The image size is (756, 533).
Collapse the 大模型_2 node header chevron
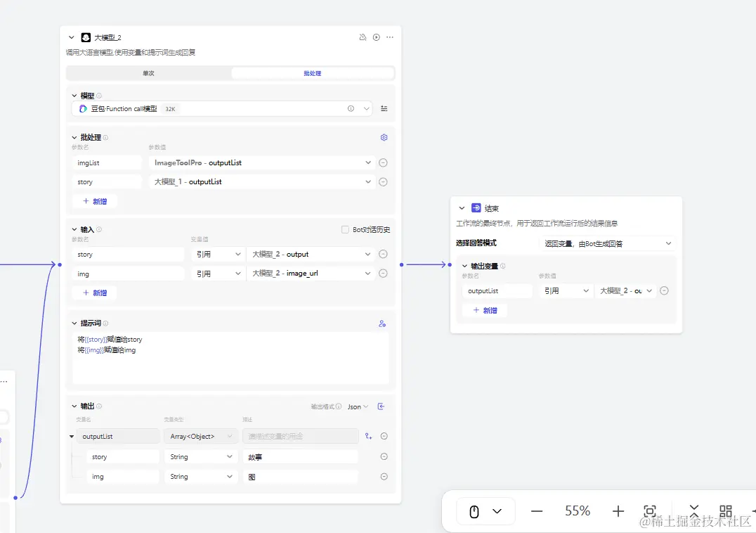72,37
